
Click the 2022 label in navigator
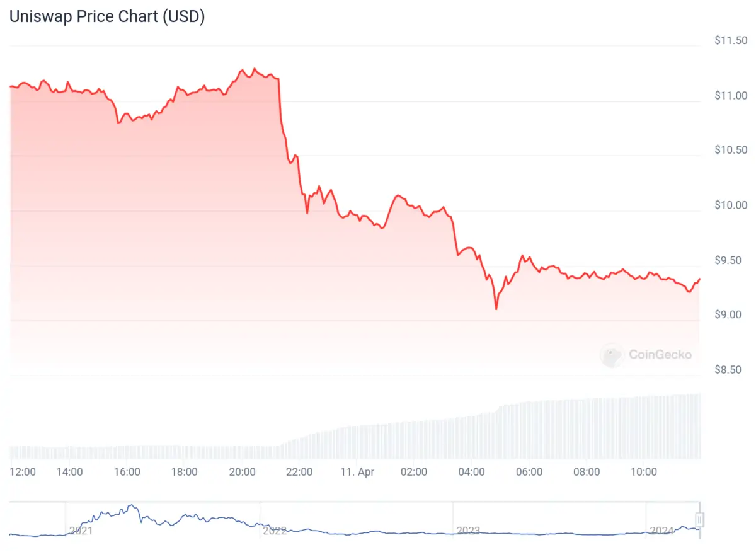(275, 531)
